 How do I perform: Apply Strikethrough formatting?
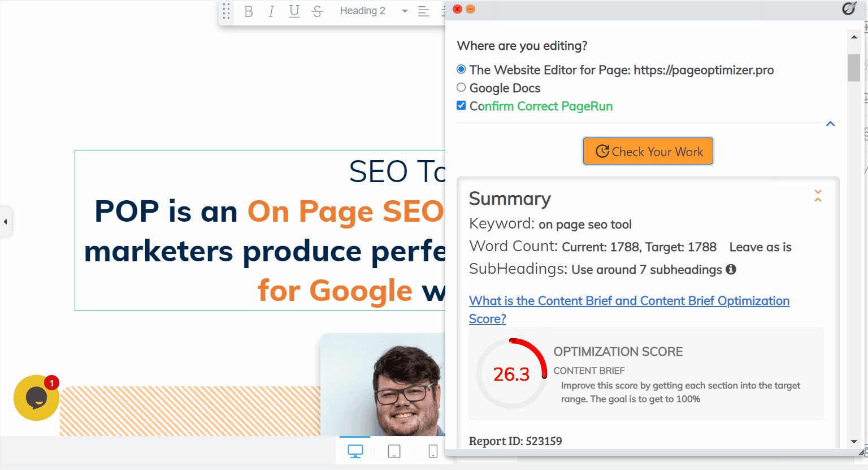[x=317, y=11]
